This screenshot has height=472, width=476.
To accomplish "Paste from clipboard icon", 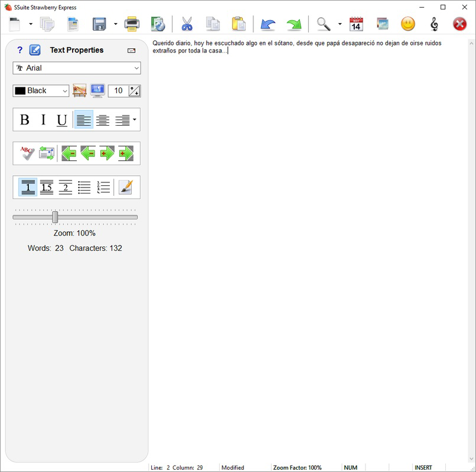I will click(x=239, y=24).
